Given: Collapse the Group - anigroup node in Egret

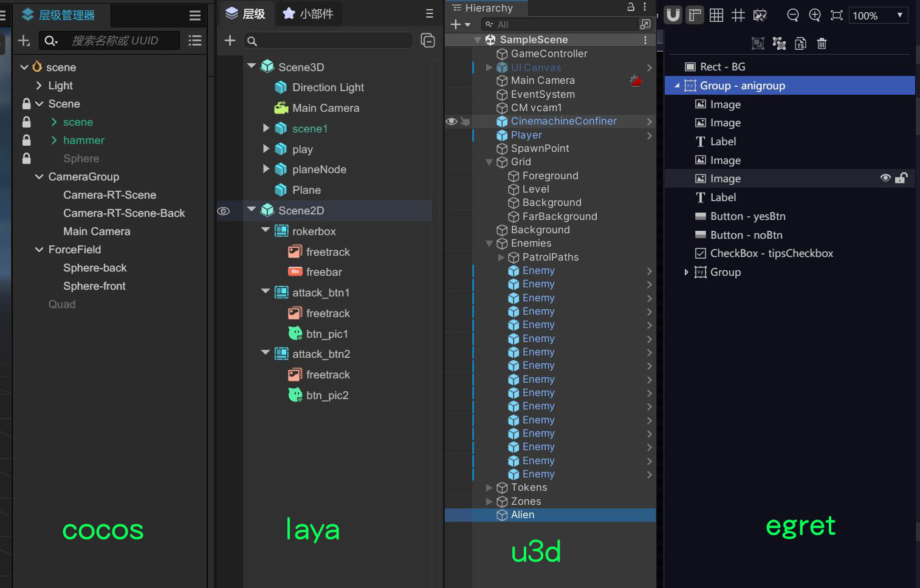Looking at the screenshot, I should click(x=677, y=86).
